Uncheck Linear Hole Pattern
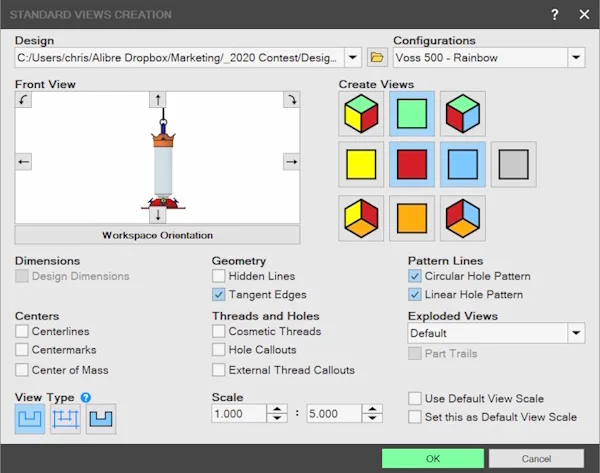The width and height of the screenshot is (600, 473). coord(414,294)
